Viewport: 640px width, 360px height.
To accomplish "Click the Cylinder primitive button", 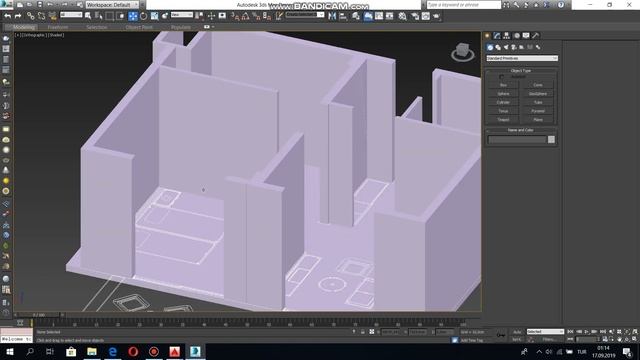I will (x=503, y=102).
